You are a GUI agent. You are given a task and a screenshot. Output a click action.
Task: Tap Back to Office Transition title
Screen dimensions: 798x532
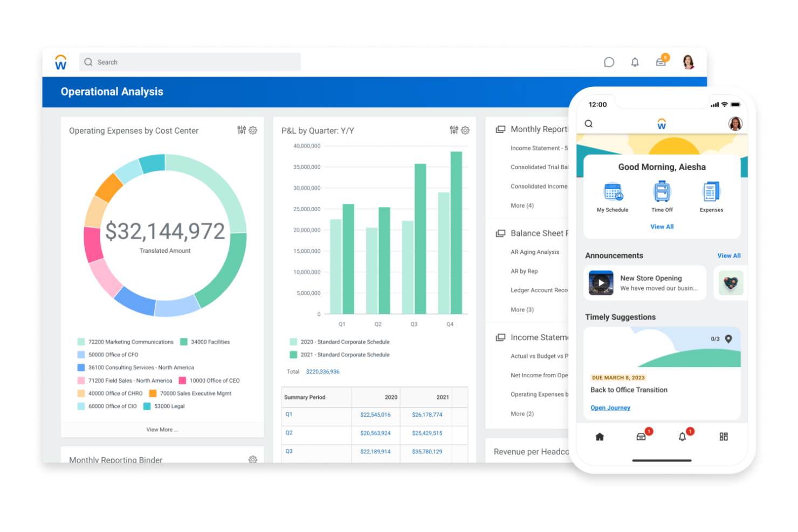(x=629, y=390)
